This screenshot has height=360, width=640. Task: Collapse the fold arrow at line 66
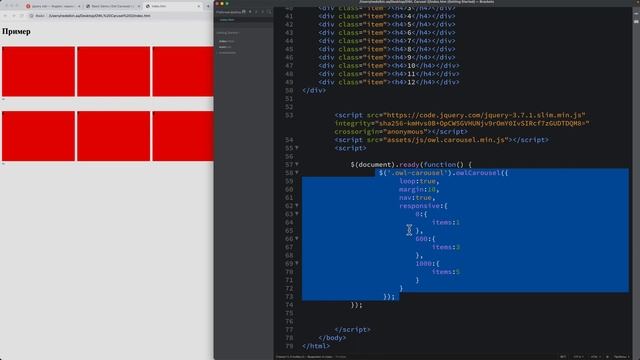tap(297, 238)
